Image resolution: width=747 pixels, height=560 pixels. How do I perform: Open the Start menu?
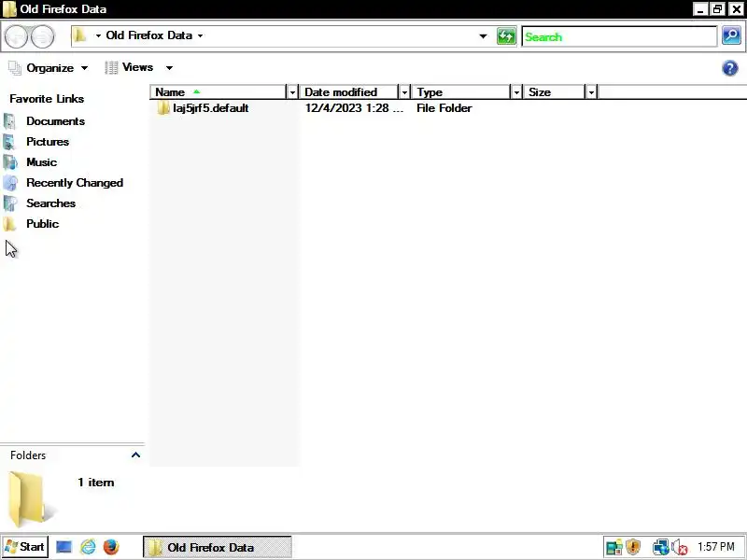[x=25, y=547]
